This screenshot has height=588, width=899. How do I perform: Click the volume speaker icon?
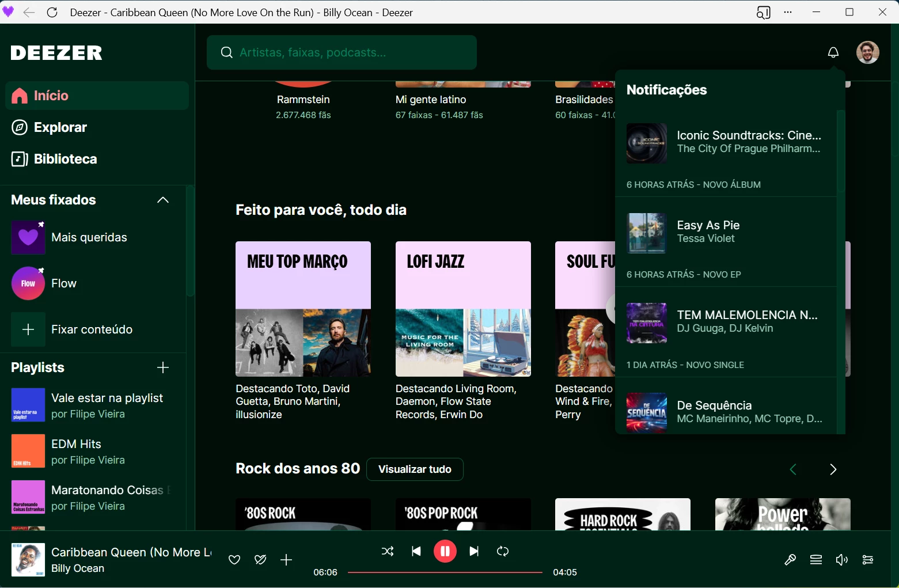841,559
